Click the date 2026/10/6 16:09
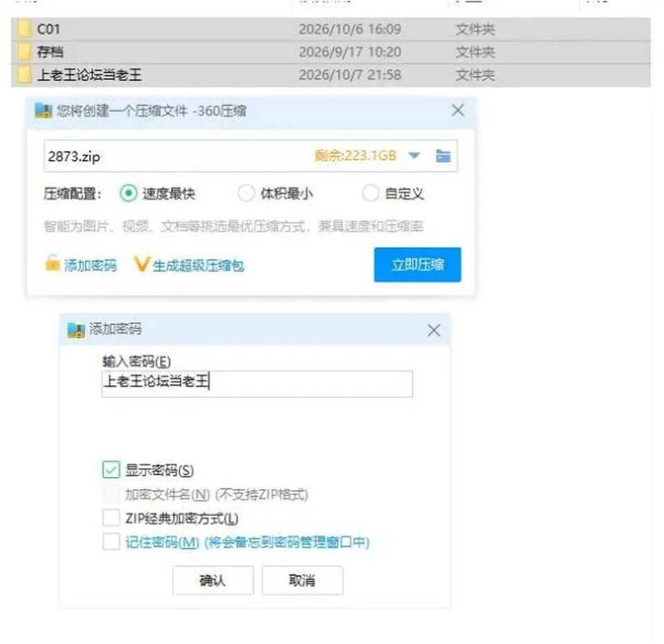This screenshot has height=644, width=664. [350, 29]
